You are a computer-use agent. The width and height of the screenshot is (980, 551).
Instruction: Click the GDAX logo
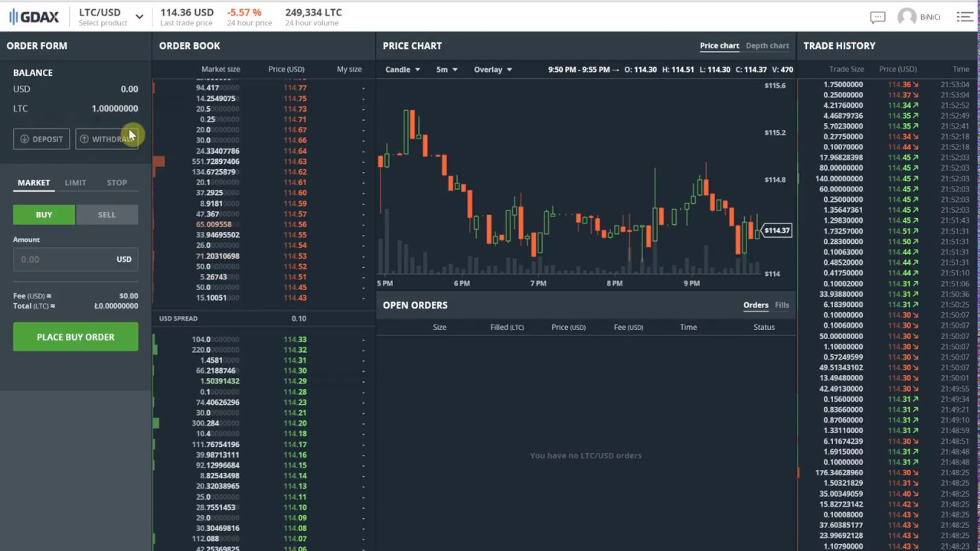pos(34,17)
